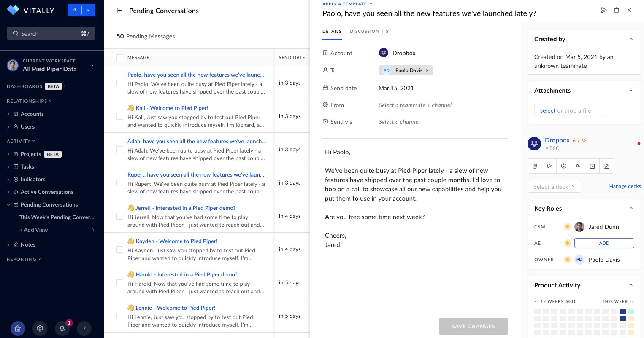Viewport: 644px width, 338px height.
Task: Expand the Accounts tree item
Action: point(8,114)
